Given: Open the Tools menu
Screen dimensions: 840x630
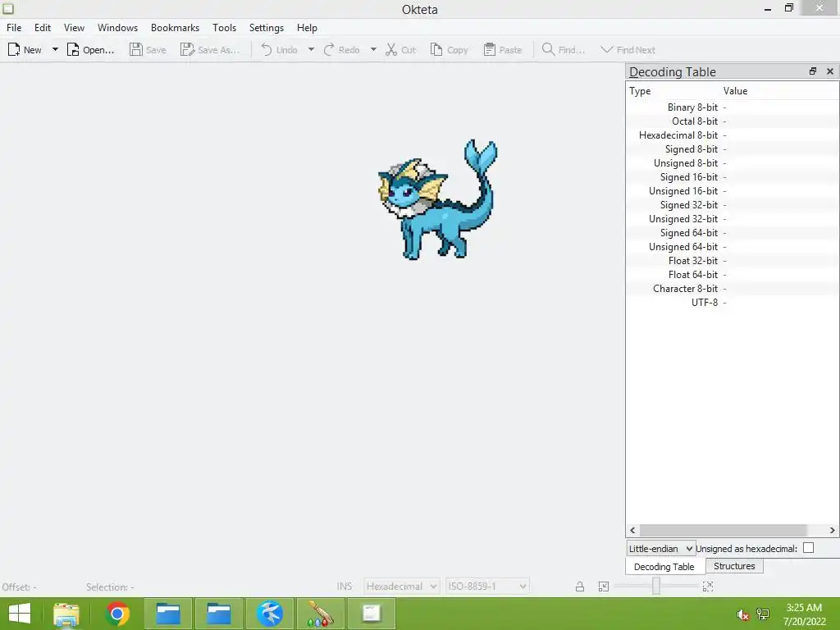Looking at the screenshot, I should click(224, 28).
